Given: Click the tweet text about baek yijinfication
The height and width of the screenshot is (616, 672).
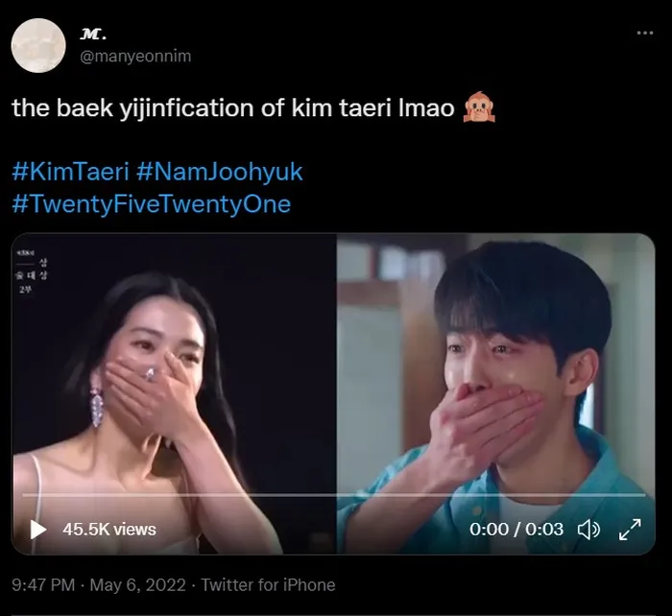Looking at the screenshot, I should click(232, 108).
